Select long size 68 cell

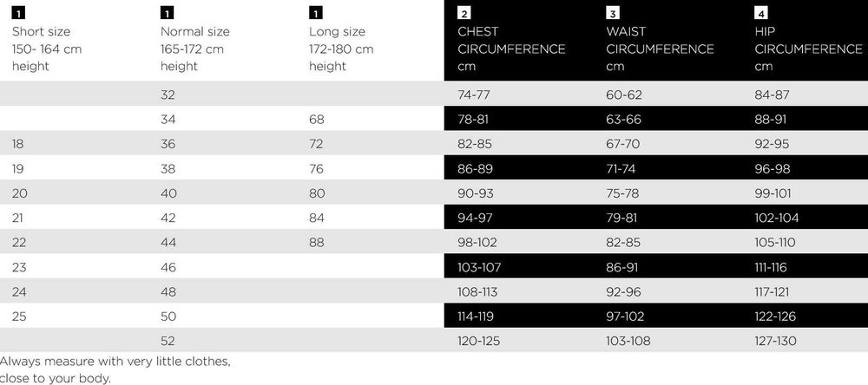coord(317,120)
